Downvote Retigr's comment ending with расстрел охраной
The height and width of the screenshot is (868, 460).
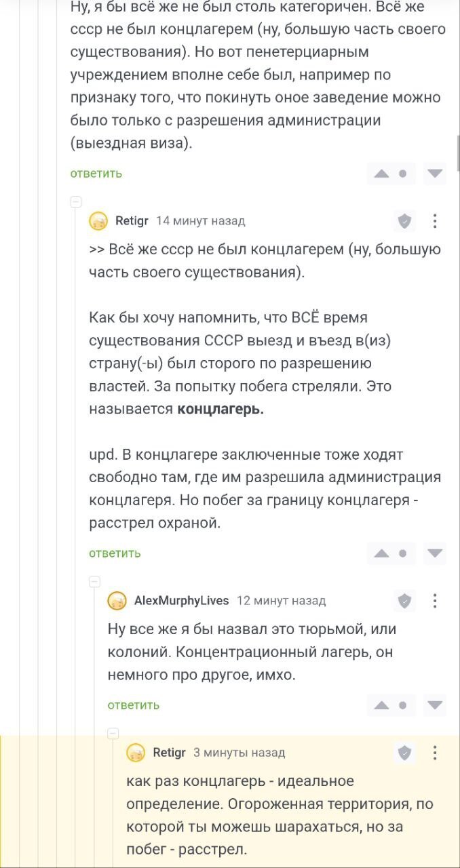click(x=435, y=554)
